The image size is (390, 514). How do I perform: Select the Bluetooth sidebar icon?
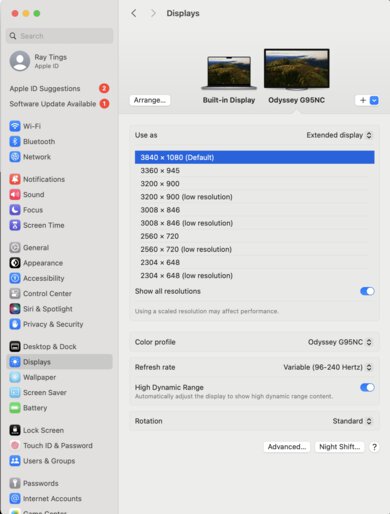tap(15, 141)
